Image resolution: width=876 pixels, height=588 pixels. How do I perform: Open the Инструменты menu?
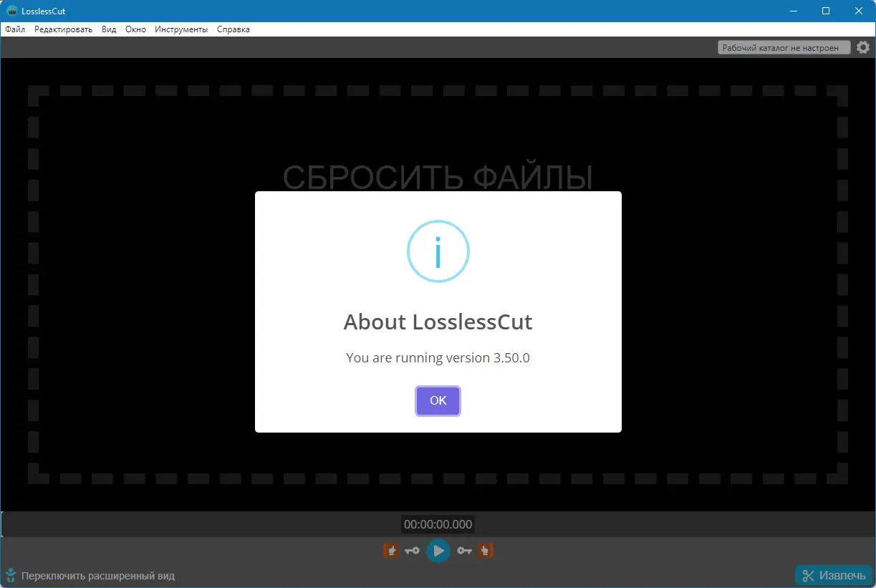tap(181, 29)
